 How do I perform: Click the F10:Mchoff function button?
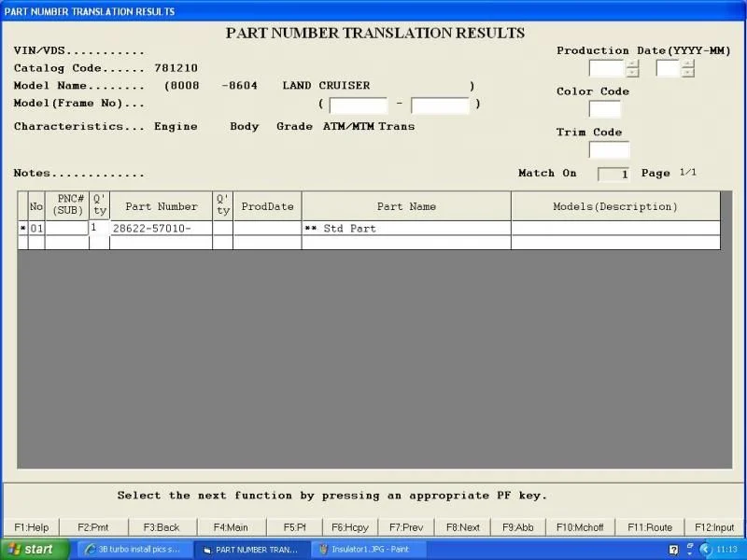(580, 527)
